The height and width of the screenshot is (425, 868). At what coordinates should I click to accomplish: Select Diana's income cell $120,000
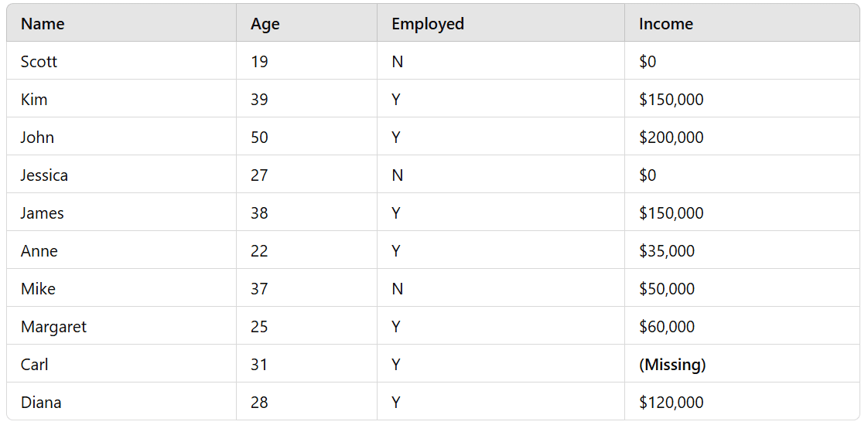[x=743, y=402]
